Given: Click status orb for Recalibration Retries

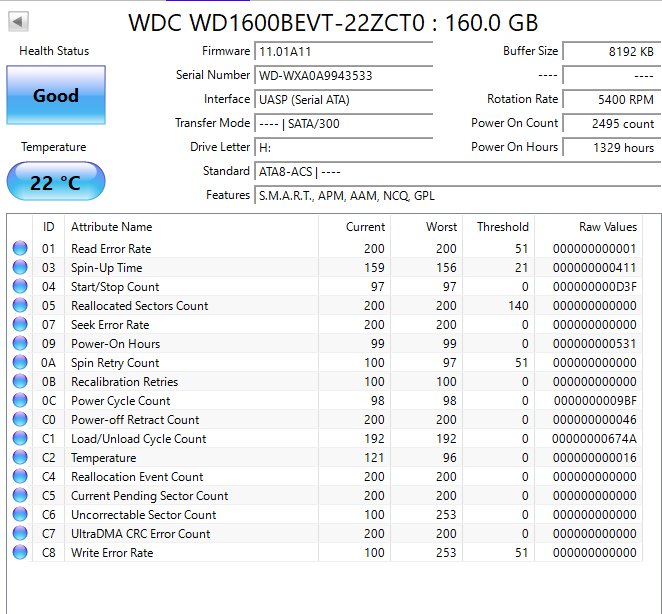Looking at the screenshot, I should coord(20,381).
